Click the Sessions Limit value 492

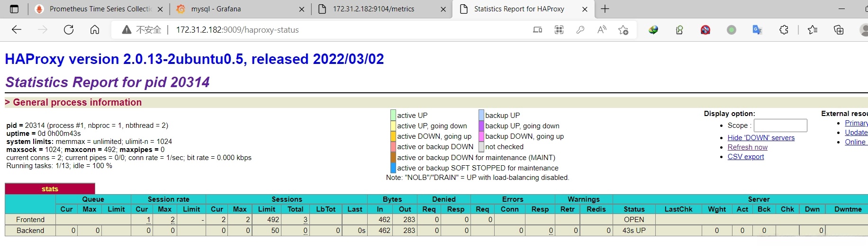coord(273,220)
